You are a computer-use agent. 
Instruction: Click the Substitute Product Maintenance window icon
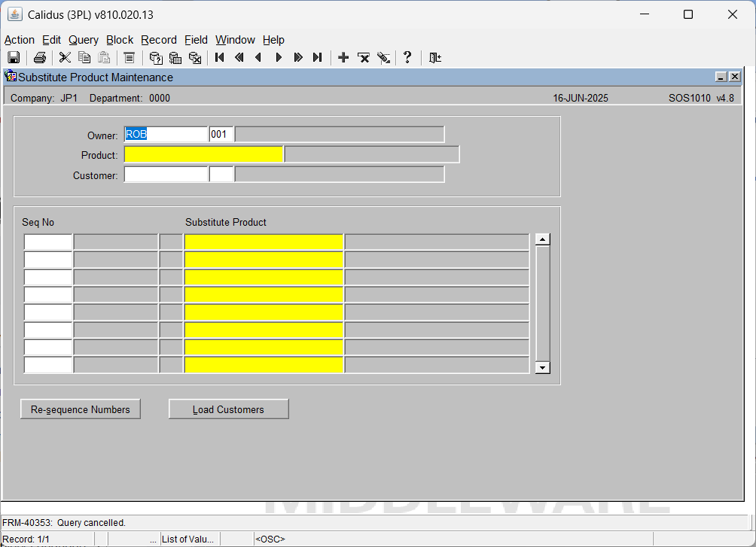(x=11, y=76)
